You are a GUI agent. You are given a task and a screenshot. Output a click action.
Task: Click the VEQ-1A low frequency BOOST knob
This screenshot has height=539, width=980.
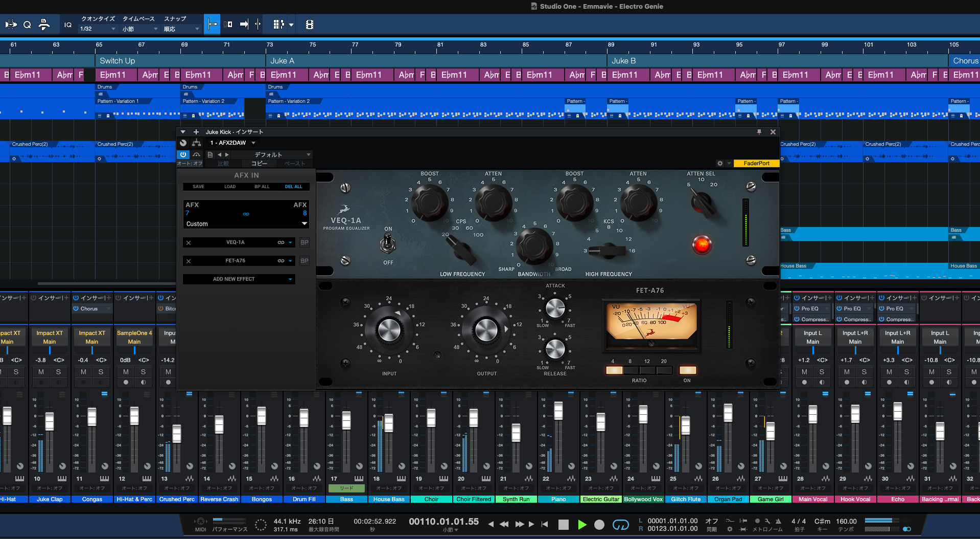point(430,203)
